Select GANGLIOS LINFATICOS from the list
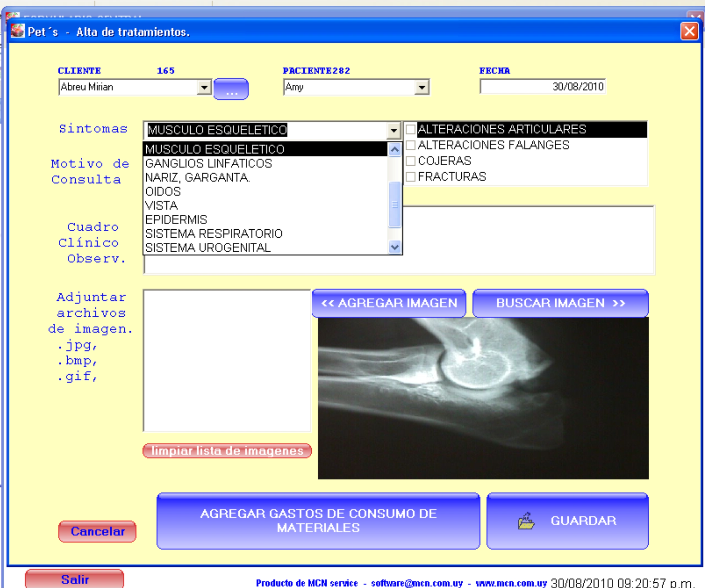This screenshot has width=705, height=588. click(208, 164)
